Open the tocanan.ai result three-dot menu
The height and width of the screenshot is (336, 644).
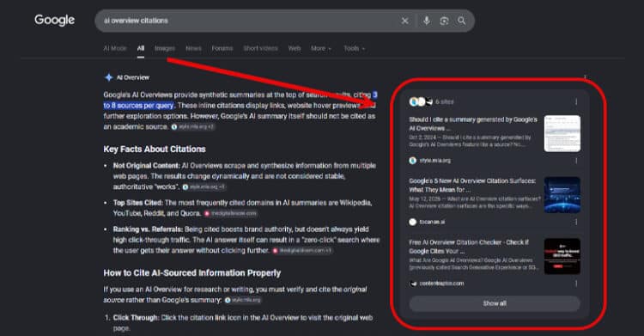(x=576, y=222)
